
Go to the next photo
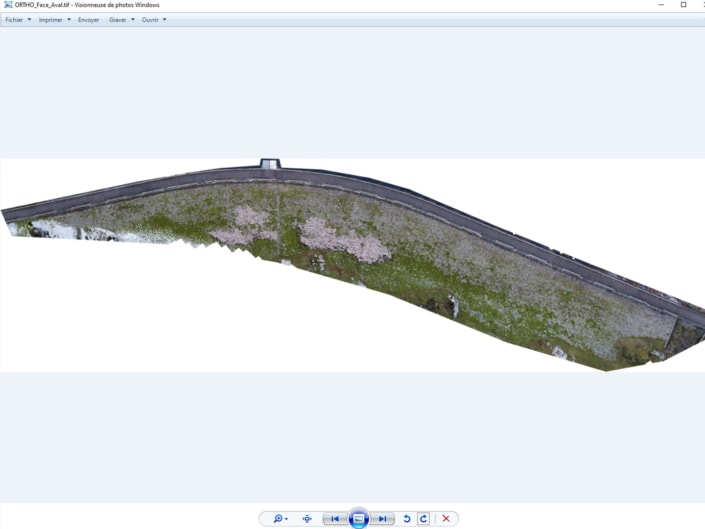382,519
